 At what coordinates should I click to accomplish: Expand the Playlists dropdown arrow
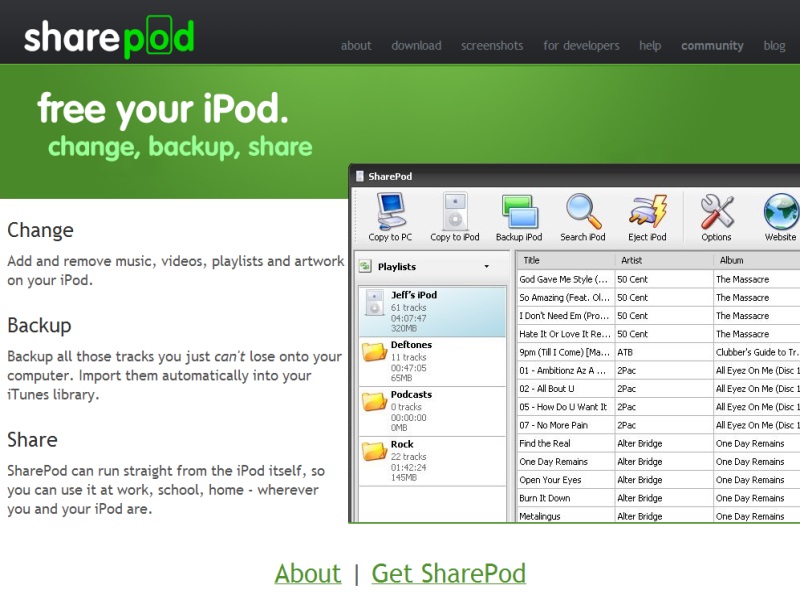[486, 266]
